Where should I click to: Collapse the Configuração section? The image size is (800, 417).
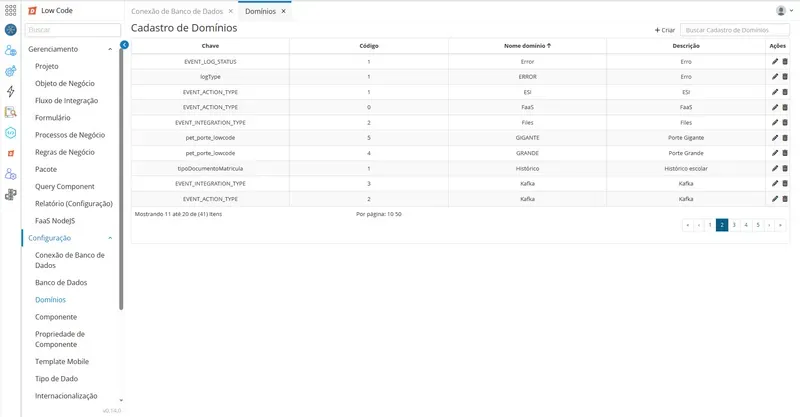(x=110, y=238)
